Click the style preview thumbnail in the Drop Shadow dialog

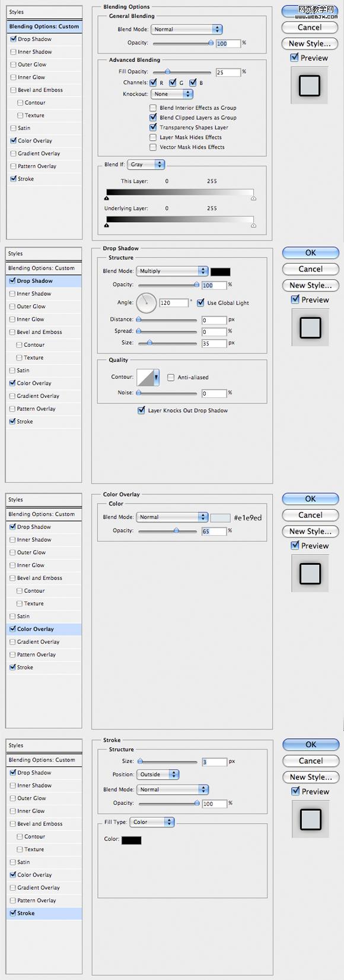click(310, 327)
